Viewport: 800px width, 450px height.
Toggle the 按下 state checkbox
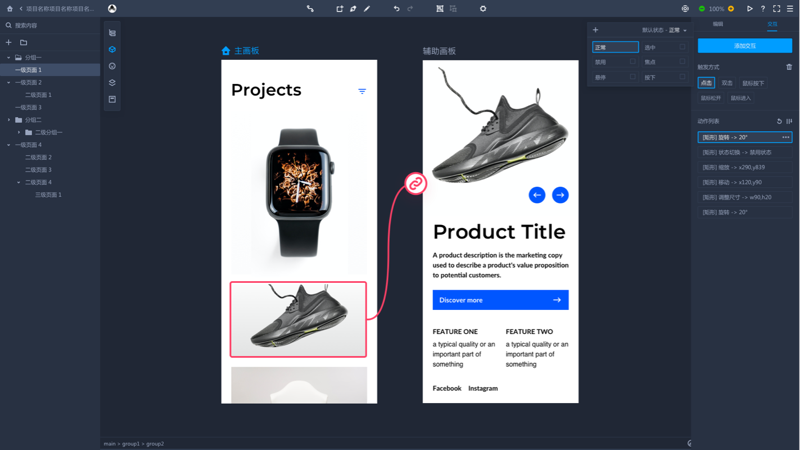tap(682, 77)
